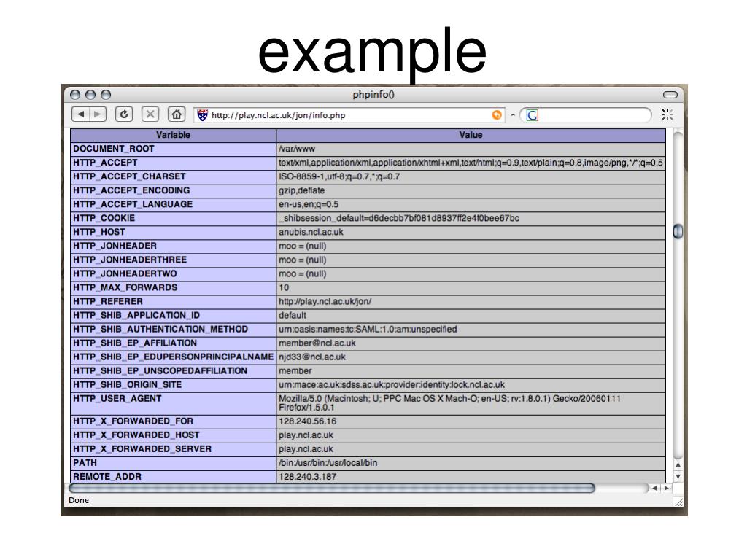Click the urn:oasis:names:tc:SAML value
Viewport: 747px width, 560px height.
pyautogui.click(x=471, y=329)
